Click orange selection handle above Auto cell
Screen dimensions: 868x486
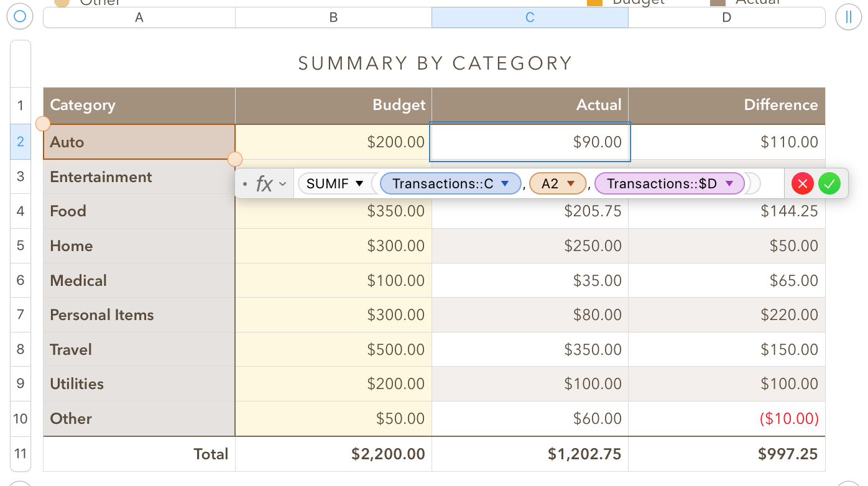43,124
